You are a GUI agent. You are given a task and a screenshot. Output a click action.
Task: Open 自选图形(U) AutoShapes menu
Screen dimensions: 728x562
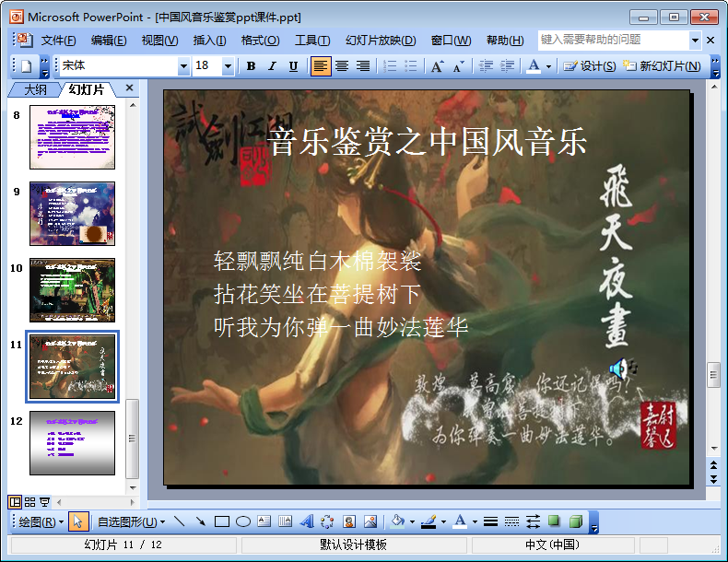[x=132, y=522]
